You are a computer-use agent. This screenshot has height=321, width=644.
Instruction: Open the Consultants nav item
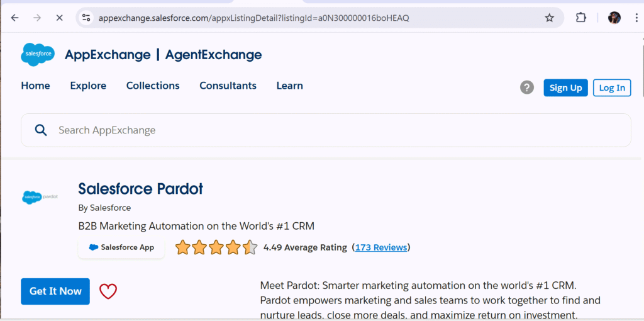point(228,86)
